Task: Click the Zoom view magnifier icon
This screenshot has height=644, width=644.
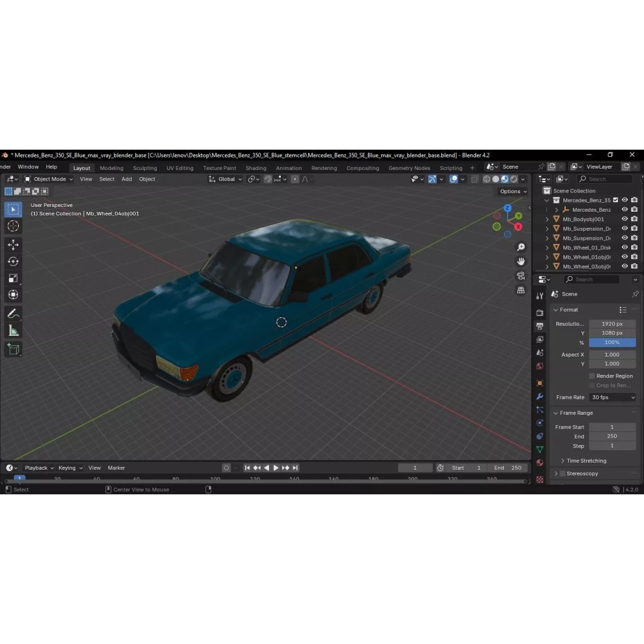Action: click(521, 247)
